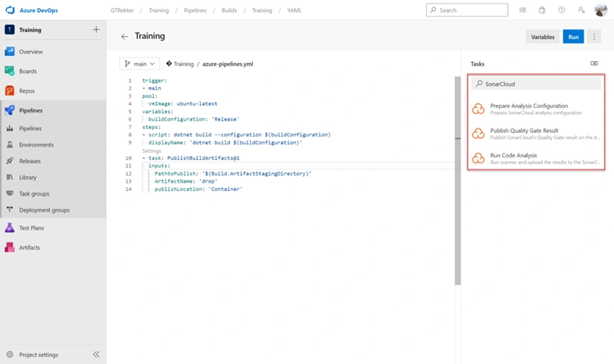
Task: Click the Pipelines breadcrumb
Action: click(195, 10)
